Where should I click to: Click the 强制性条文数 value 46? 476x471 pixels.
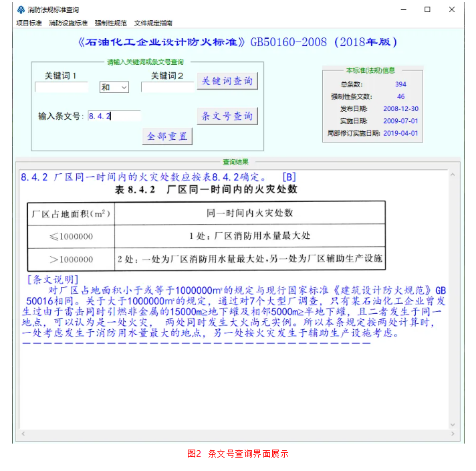400,96
